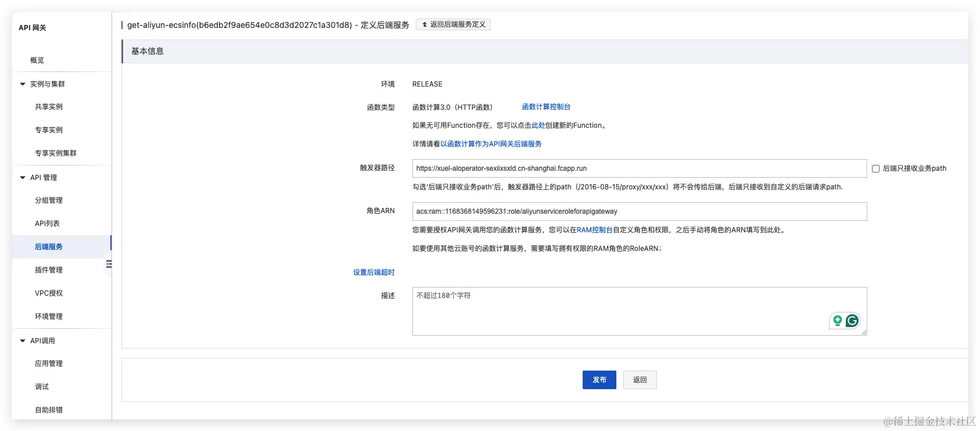Select 后端服务 in the sidebar
The width and height of the screenshot is (980, 431).
tap(49, 247)
